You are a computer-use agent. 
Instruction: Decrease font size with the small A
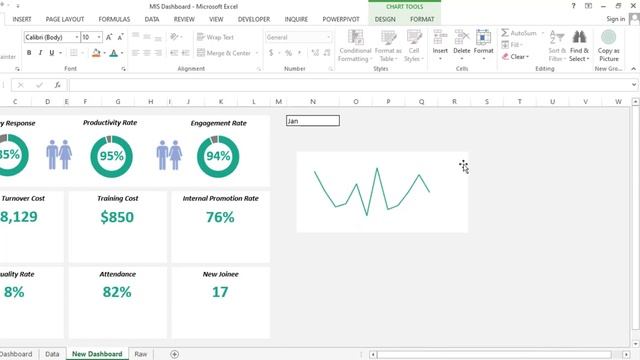[120, 37]
